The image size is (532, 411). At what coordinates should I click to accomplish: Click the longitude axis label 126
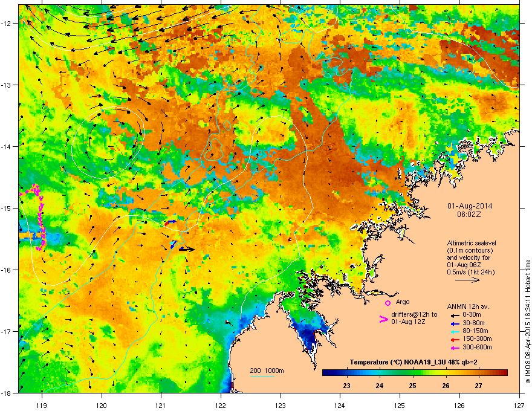coord(459,405)
